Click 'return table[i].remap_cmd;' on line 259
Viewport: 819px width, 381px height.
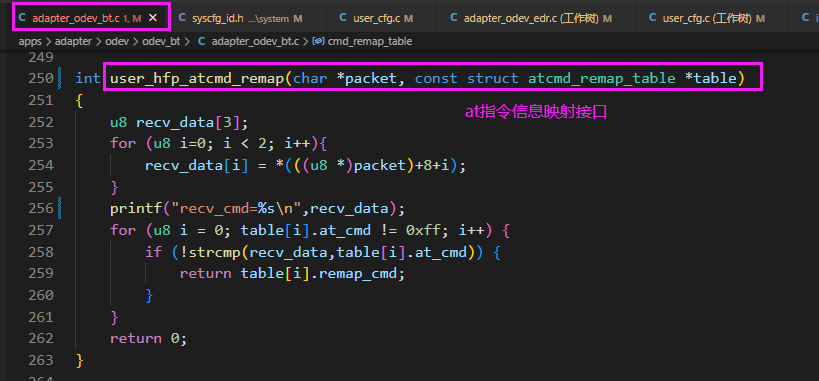coord(292,273)
